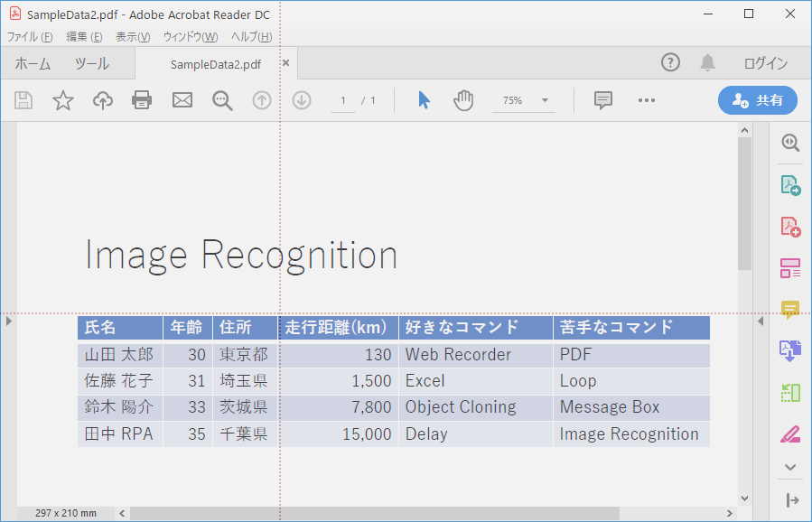Open the zoom level dropdown arrow

[545, 100]
